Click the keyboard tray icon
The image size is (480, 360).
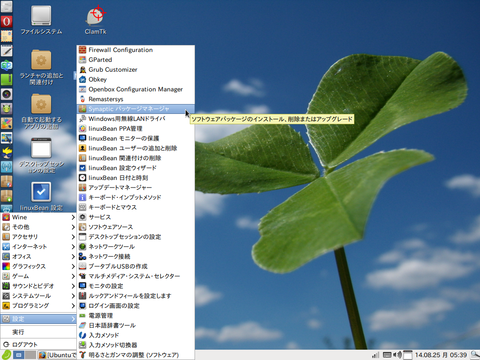coord(387,355)
